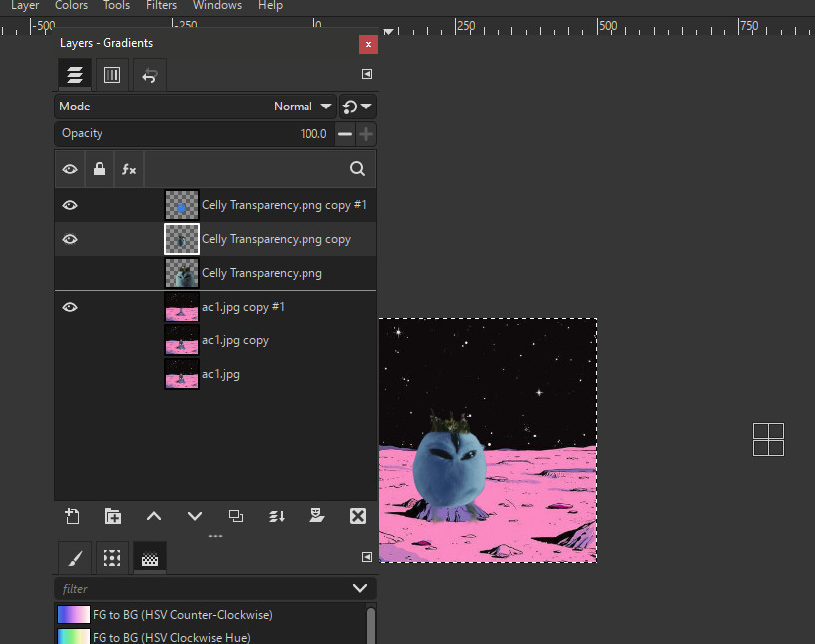Create a new layer

click(x=73, y=516)
